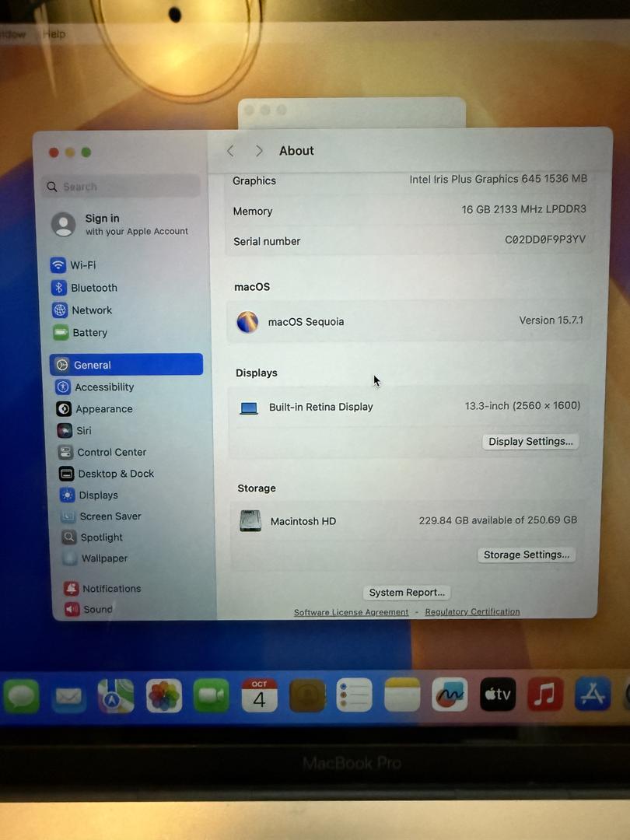Screen dimensions: 630x840
Task: Open Accessibility settings
Action: pos(95,387)
